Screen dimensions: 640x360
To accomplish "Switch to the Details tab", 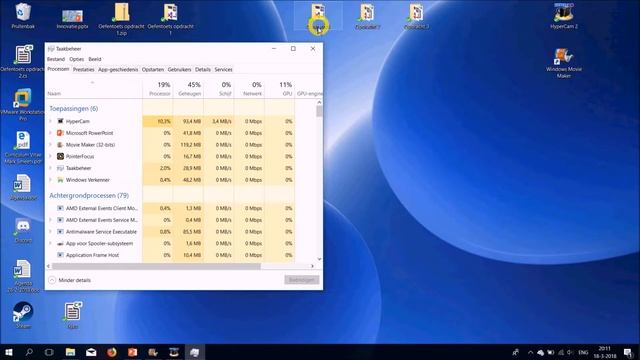I will [203, 70].
